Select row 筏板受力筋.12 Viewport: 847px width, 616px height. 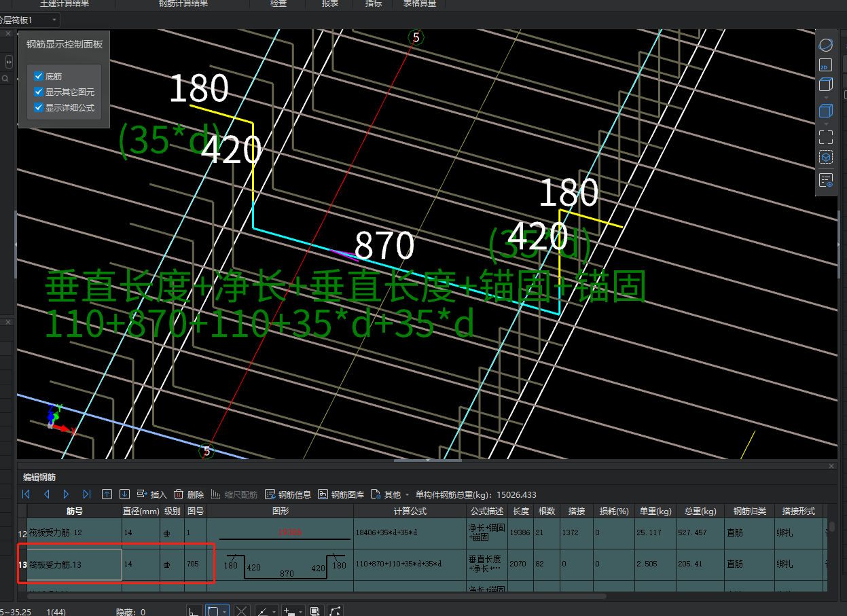pos(75,533)
